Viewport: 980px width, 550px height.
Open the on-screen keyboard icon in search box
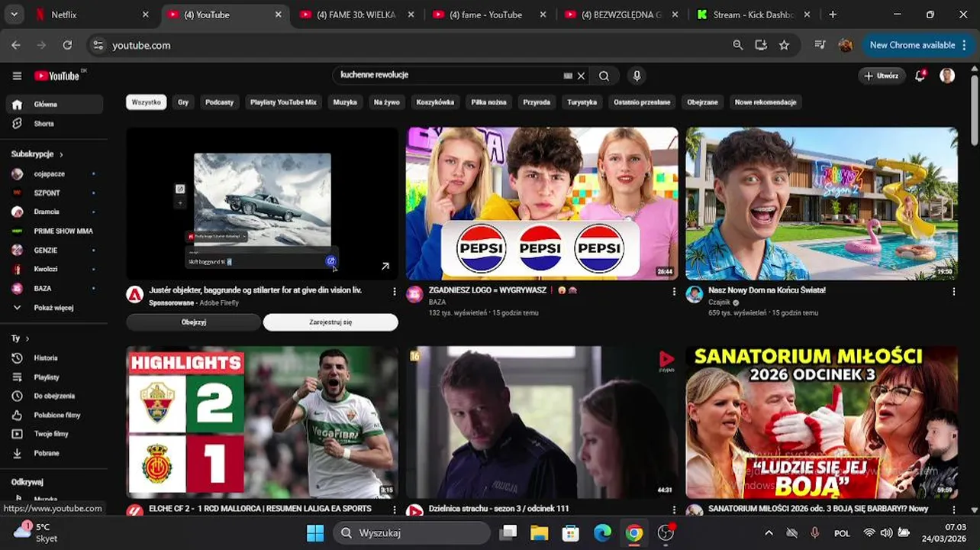click(568, 76)
